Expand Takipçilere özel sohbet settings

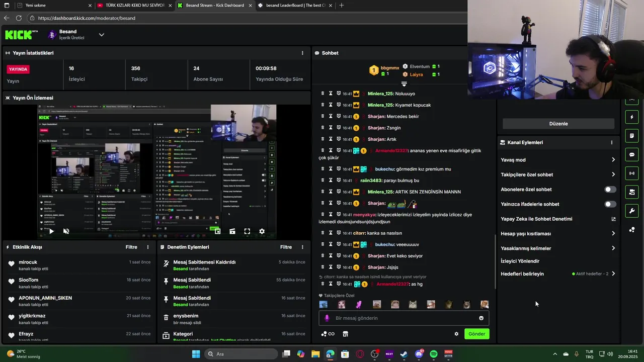613,174
